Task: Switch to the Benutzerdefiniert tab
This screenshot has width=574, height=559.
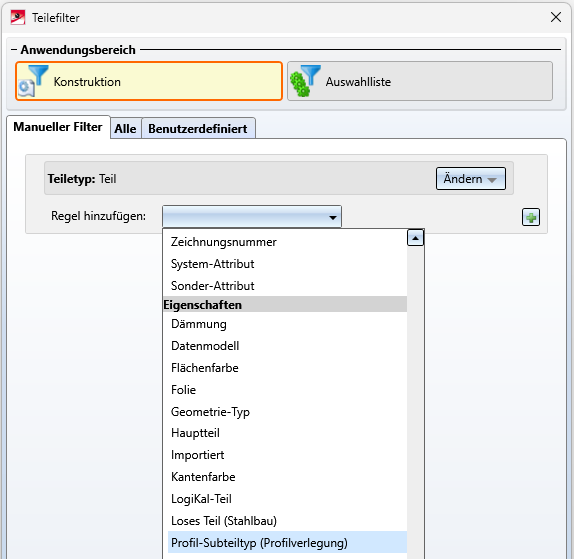Action: pyautogui.click(x=198, y=128)
